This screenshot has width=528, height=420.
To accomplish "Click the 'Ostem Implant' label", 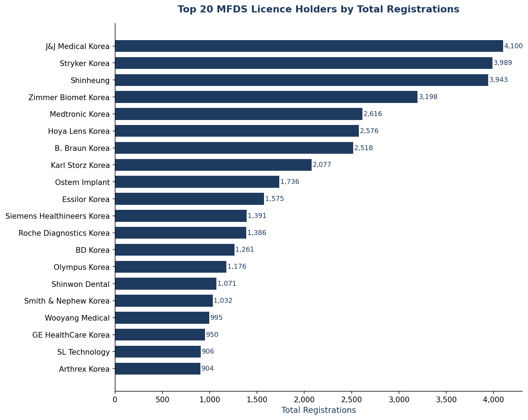I will point(82,182).
